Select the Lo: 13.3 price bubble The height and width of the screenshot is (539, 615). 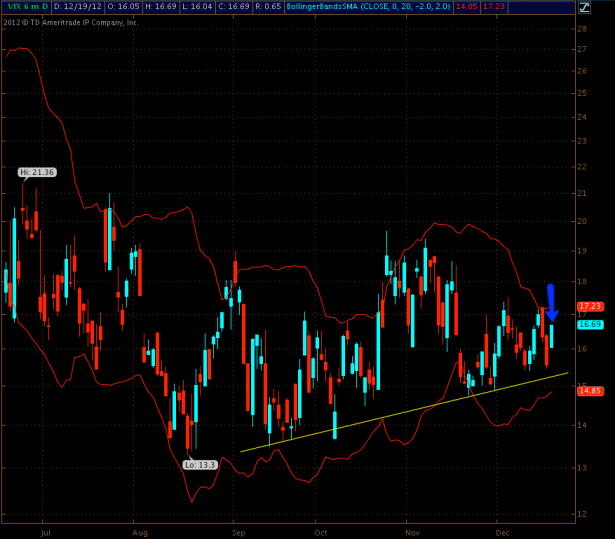[x=201, y=464]
